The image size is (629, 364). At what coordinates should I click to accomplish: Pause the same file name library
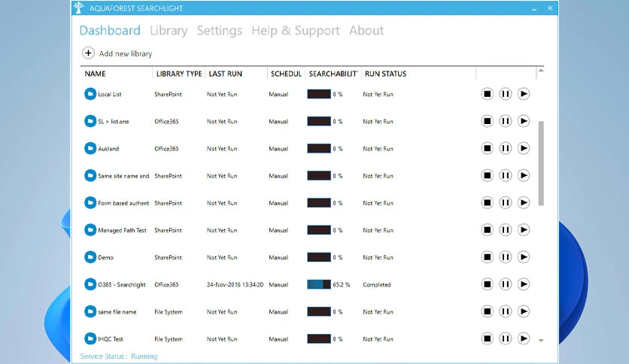coord(506,311)
